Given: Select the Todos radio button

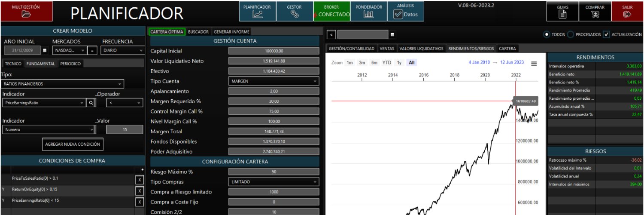Looking at the screenshot, I should coord(547,34).
